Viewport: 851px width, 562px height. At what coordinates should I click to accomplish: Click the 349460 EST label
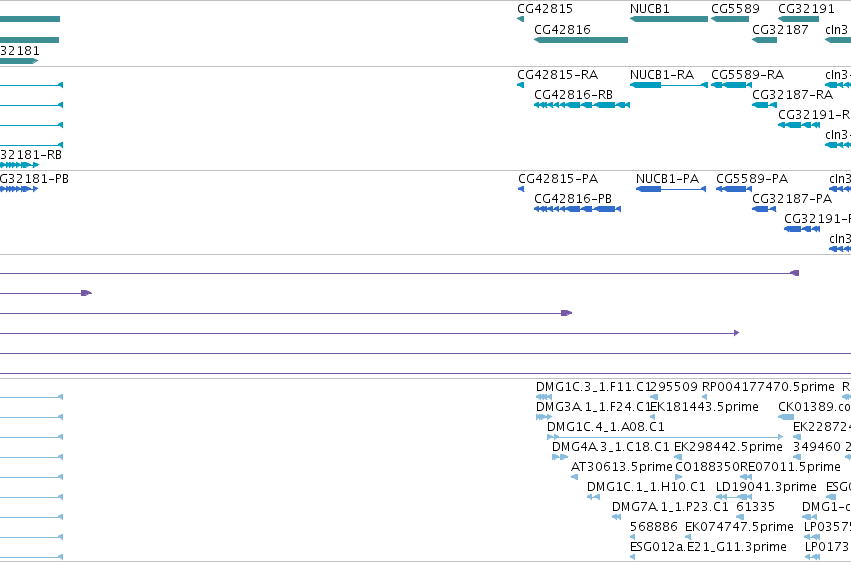[817, 447]
